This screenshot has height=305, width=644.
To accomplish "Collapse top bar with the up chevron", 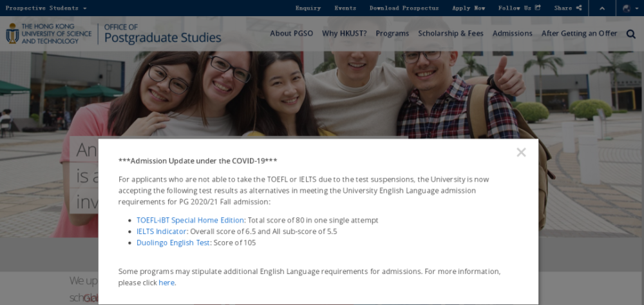I will [x=602, y=8].
